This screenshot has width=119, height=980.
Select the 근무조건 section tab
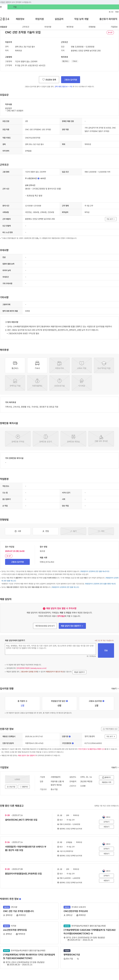click(x=26, y=27)
